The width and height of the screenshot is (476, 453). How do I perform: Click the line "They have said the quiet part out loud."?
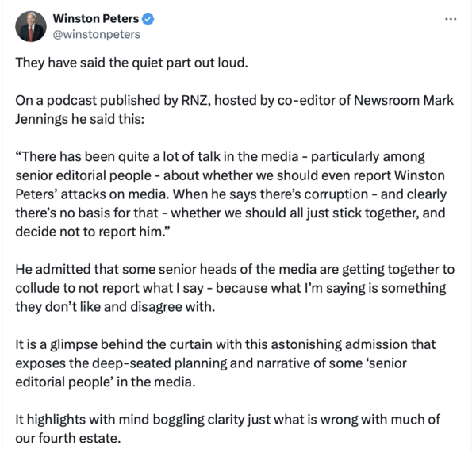132,64
